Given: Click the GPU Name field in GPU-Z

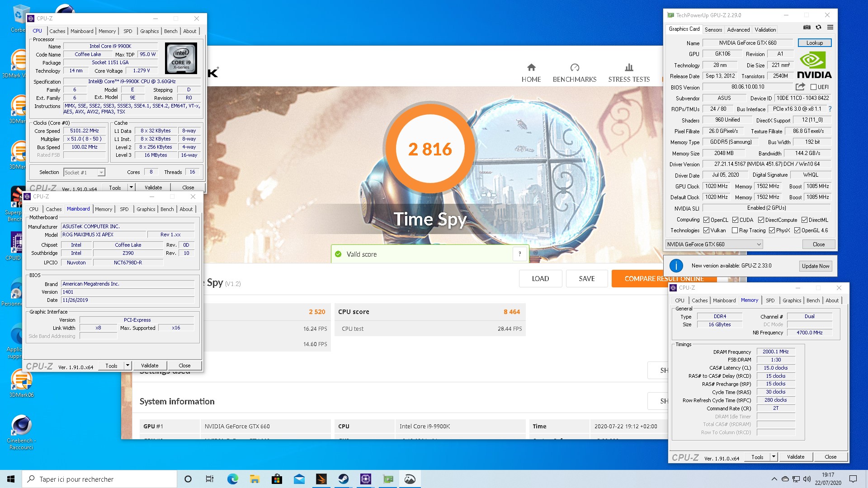Looking at the screenshot, I should point(748,43).
